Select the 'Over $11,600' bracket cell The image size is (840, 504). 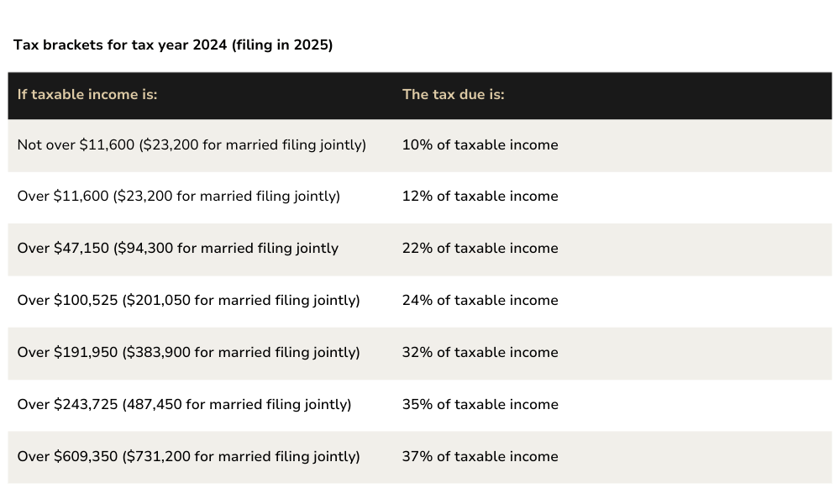pyautogui.click(x=178, y=197)
